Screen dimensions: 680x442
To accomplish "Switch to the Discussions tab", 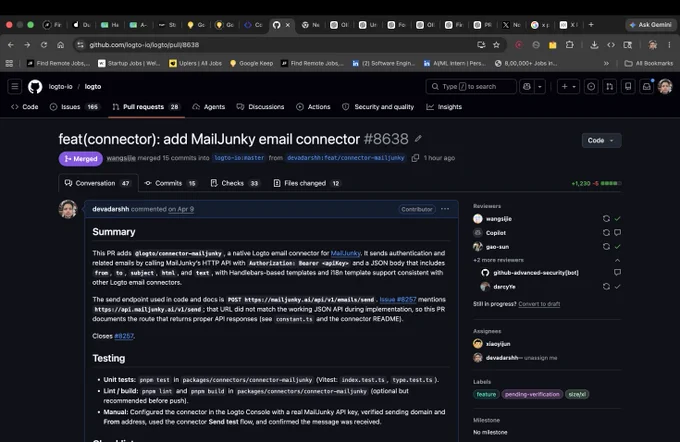I will pyautogui.click(x=260, y=107).
